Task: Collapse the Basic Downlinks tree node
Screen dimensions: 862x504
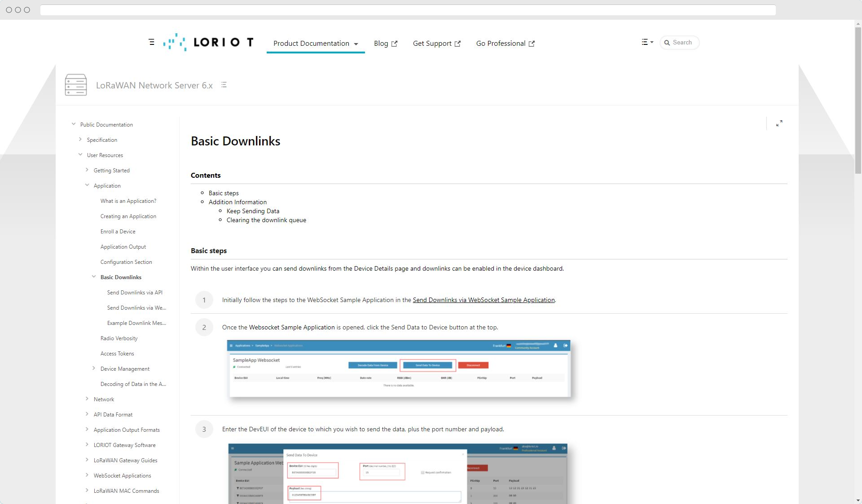Action: click(94, 277)
